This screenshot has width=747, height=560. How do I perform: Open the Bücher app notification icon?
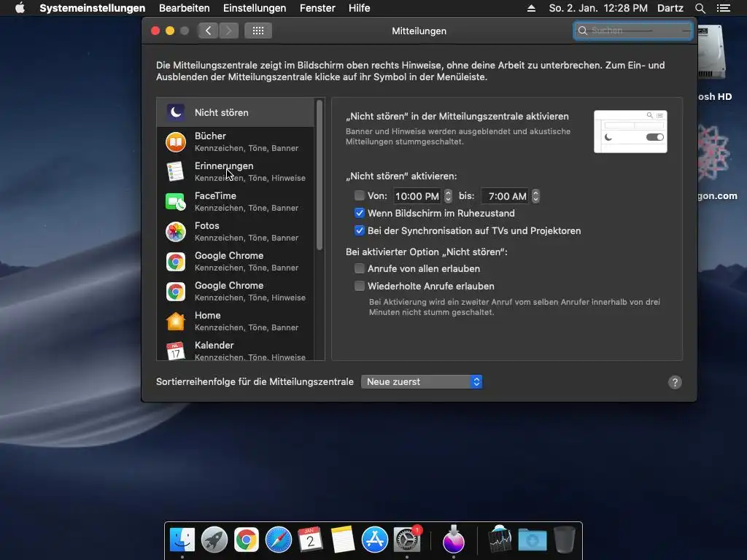coord(176,142)
